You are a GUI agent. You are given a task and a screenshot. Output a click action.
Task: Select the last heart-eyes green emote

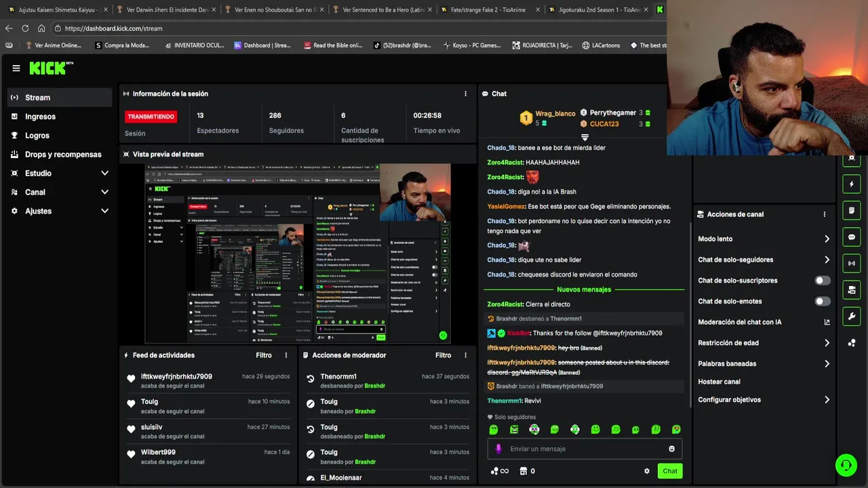676,430
